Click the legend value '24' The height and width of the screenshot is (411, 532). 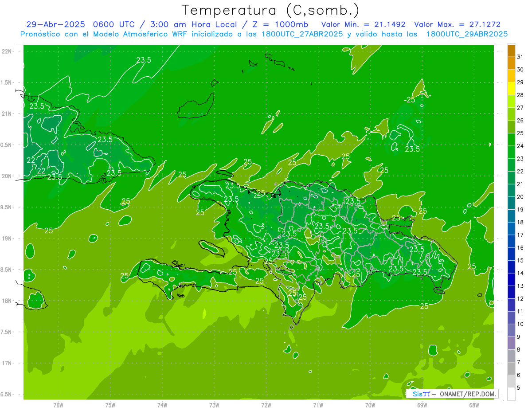tap(520, 145)
